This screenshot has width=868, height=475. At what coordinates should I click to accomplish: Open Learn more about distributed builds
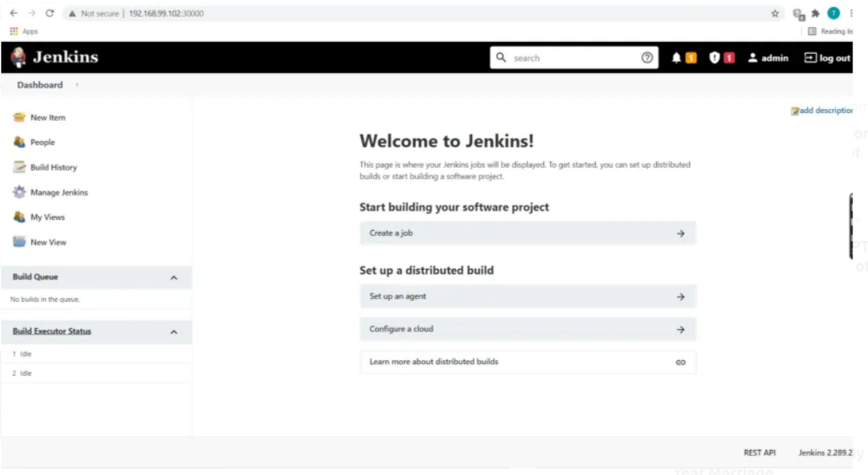(x=527, y=361)
